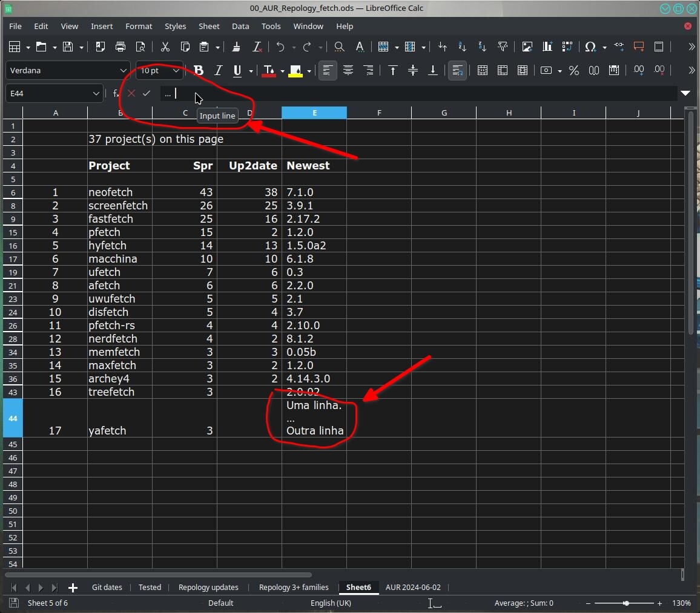Click the zoom slider handle

point(626,603)
